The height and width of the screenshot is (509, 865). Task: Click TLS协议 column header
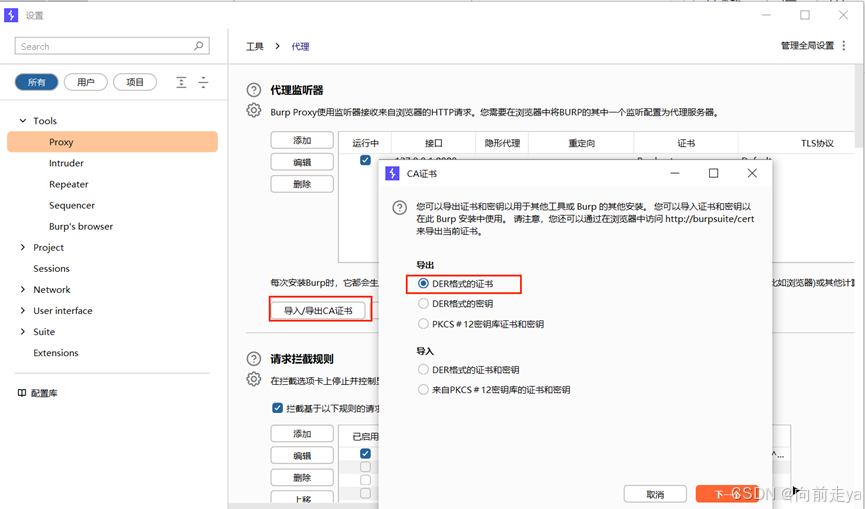pos(816,143)
